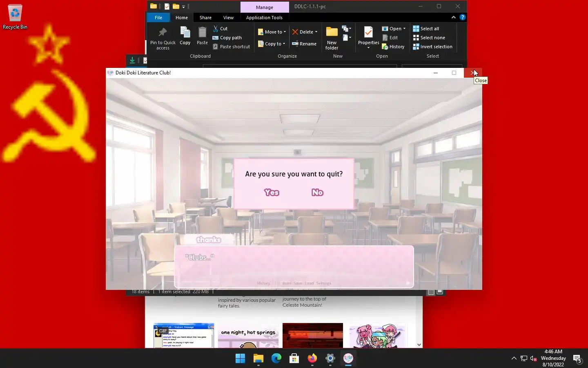Image resolution: width=588 pixels, height=368 pixels.
Task: Click Invert selection
Action: [432, 47]
